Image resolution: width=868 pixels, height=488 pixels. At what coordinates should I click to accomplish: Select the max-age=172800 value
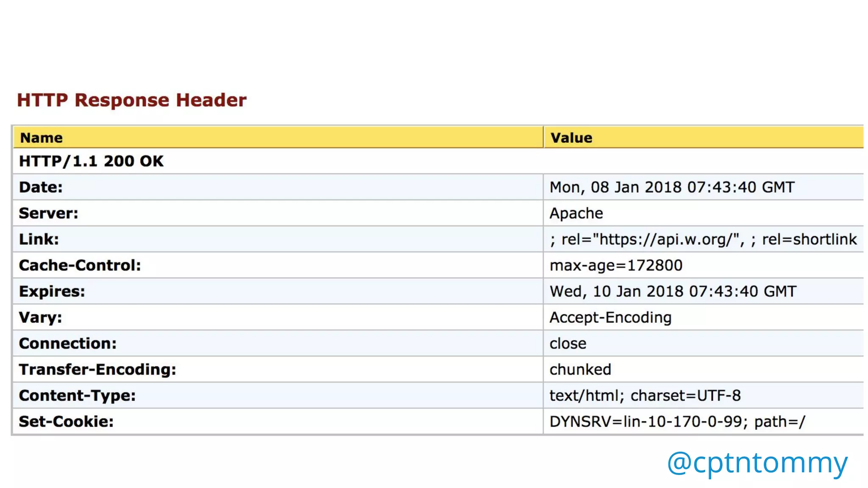(x=616, y=265)
